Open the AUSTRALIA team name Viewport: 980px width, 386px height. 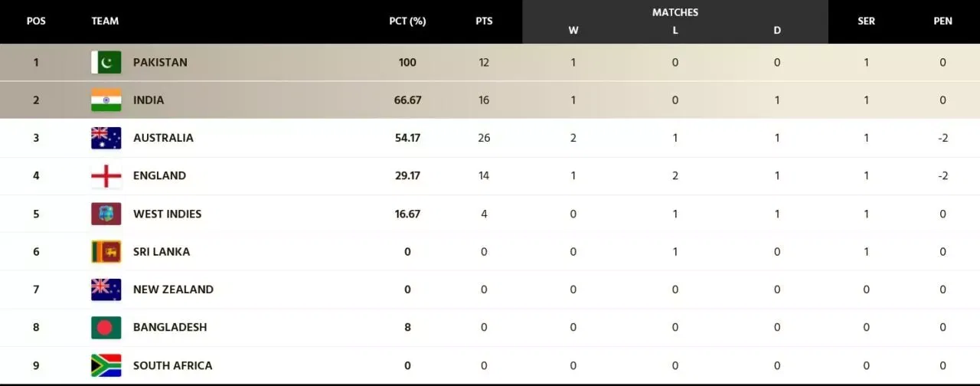pyautogui.click(x=163, y=138)
